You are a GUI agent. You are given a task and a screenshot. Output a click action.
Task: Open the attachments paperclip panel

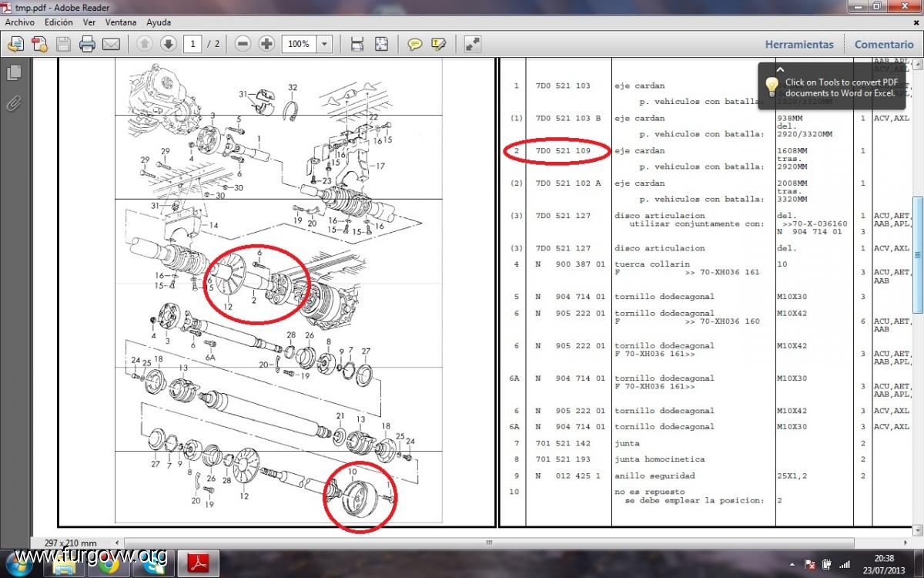point(13,103)
